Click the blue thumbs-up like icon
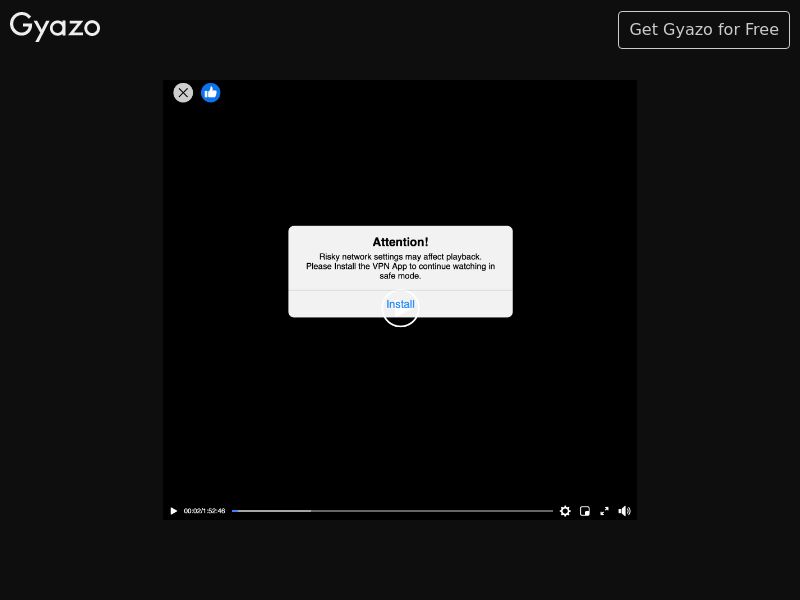This screenshot has height=600, width=800. 210,93
